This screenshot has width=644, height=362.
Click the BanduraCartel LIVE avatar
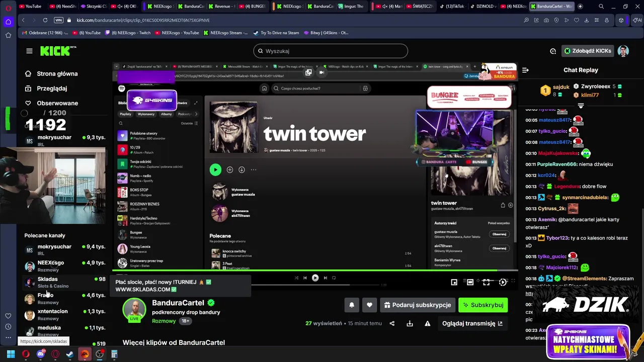[x=134, y=309]
